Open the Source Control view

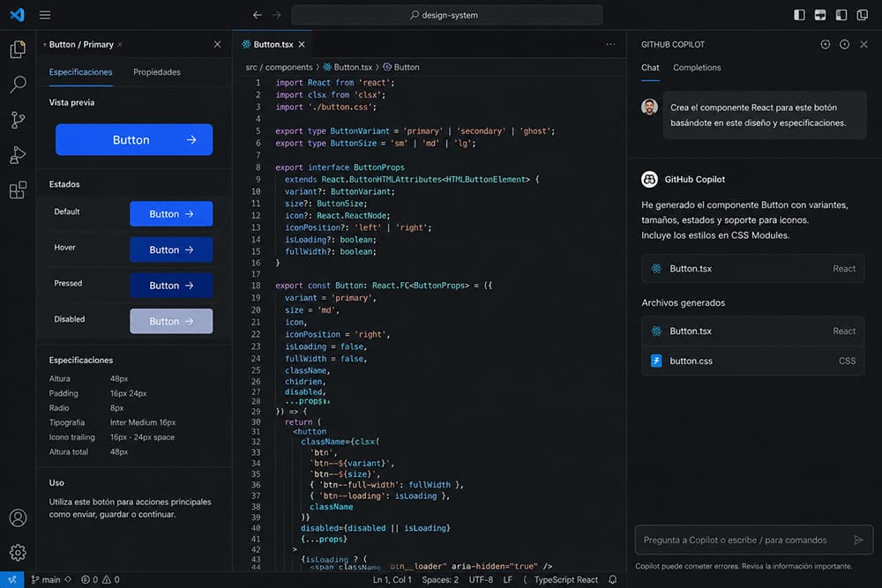pyautogui.click(x=18, y=120)
